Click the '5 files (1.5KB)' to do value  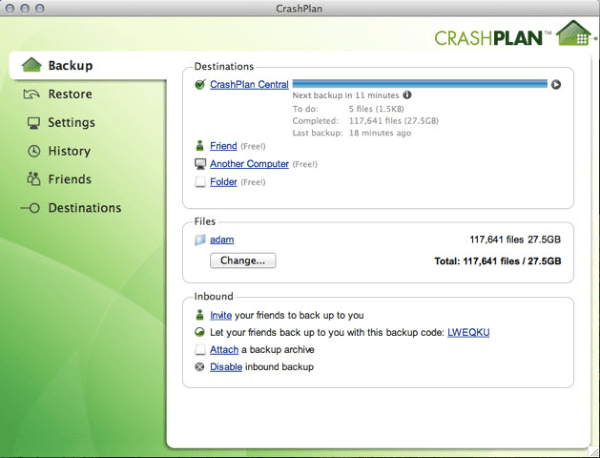point(377,109)
